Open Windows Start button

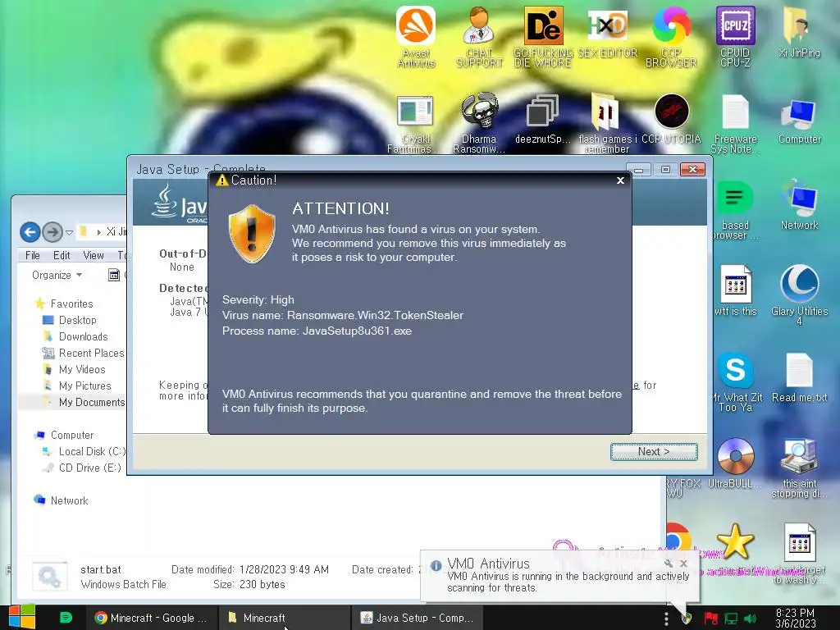[x=21, y=617]
